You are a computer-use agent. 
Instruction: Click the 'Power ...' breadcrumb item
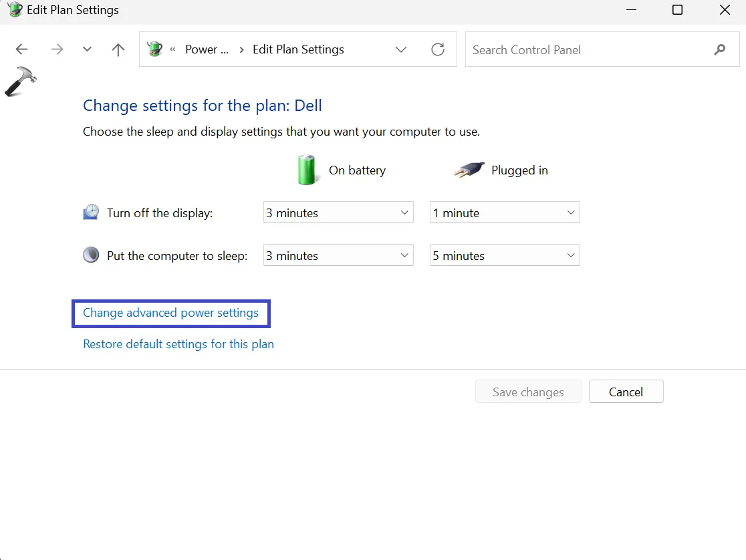coord(206,49)
